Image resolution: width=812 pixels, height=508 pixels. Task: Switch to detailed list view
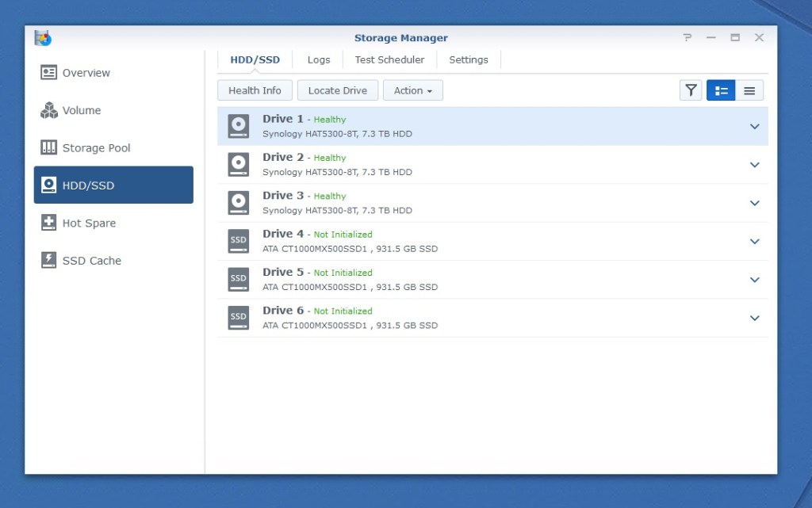(x=721, y=90)
